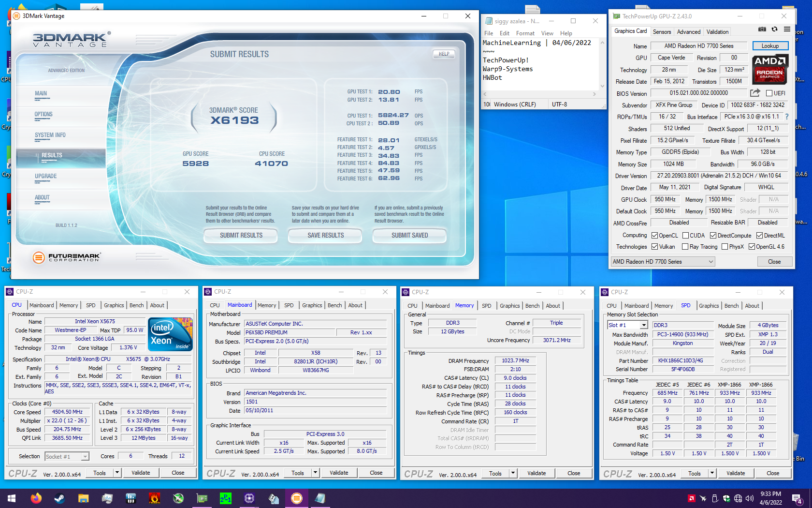Open Tools dropdown arrow in CPU-Z CPU window
Image resolution: width=812 pixels, height=508 pixels.
click(x=117, y=473)
